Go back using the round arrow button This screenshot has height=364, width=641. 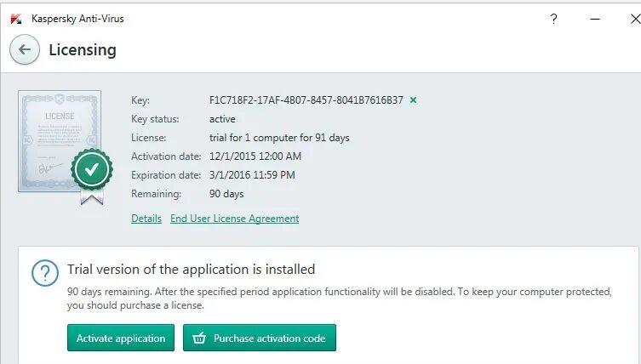pyautogui.click(x=25, y=49)
